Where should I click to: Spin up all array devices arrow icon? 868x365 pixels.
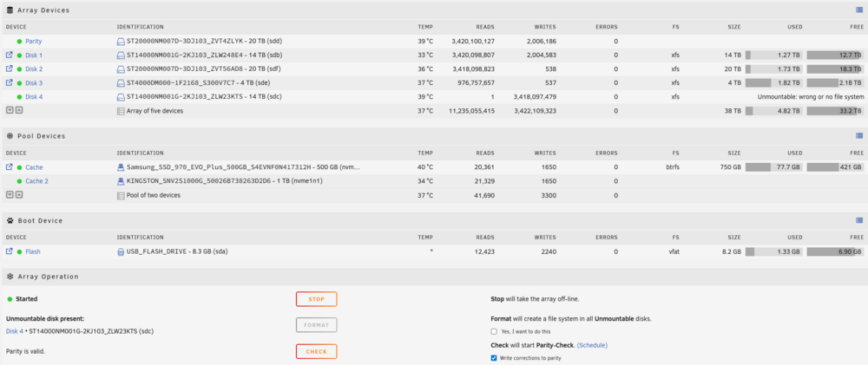pos(18,110)
